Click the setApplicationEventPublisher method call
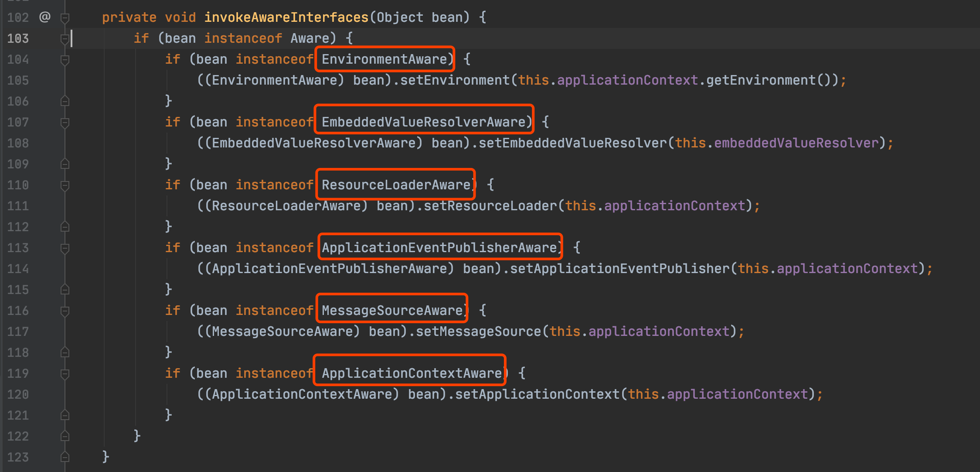The height and width of the screenshot is (472, 980). (x=619, y=269)
